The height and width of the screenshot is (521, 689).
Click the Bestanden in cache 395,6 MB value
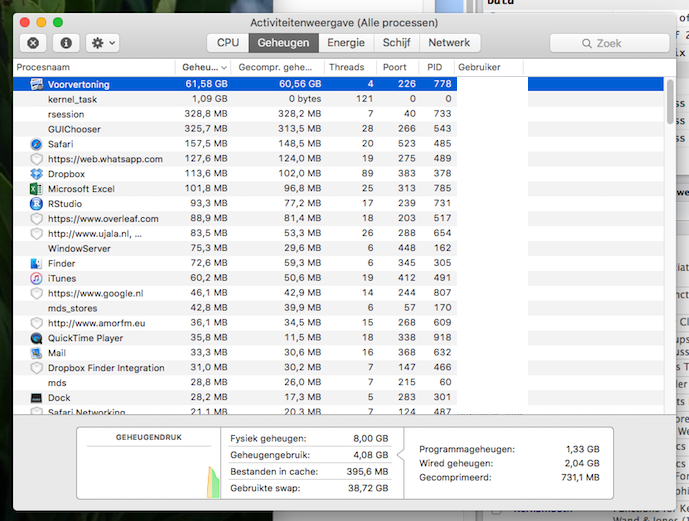367,472
